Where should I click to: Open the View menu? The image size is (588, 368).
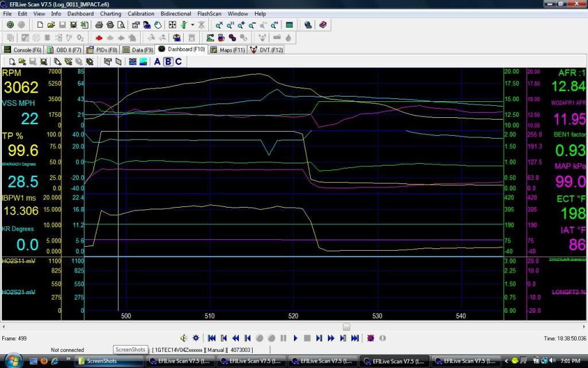click(x=39, y=14)
